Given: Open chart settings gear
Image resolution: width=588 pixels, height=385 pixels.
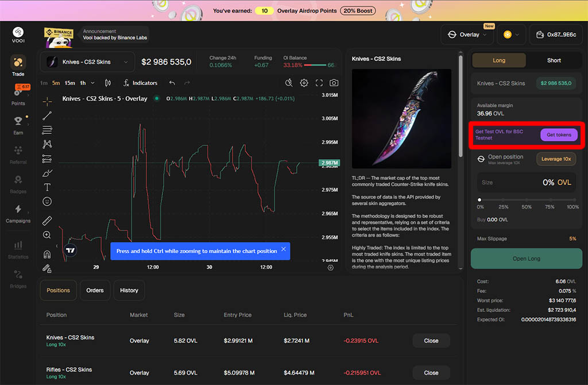Looking at the screenshot, I should 304,83.
